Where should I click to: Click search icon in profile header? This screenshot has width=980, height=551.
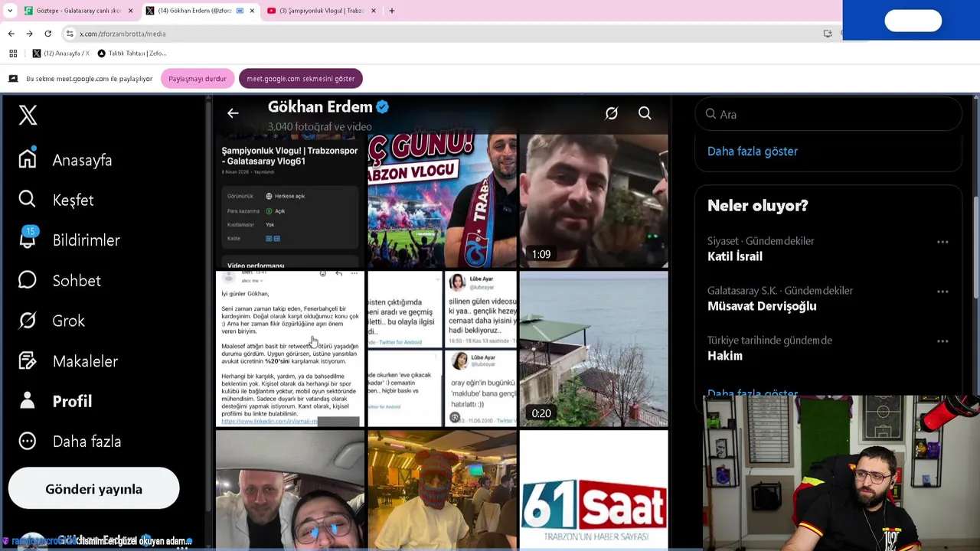click(x=645, y=113)
